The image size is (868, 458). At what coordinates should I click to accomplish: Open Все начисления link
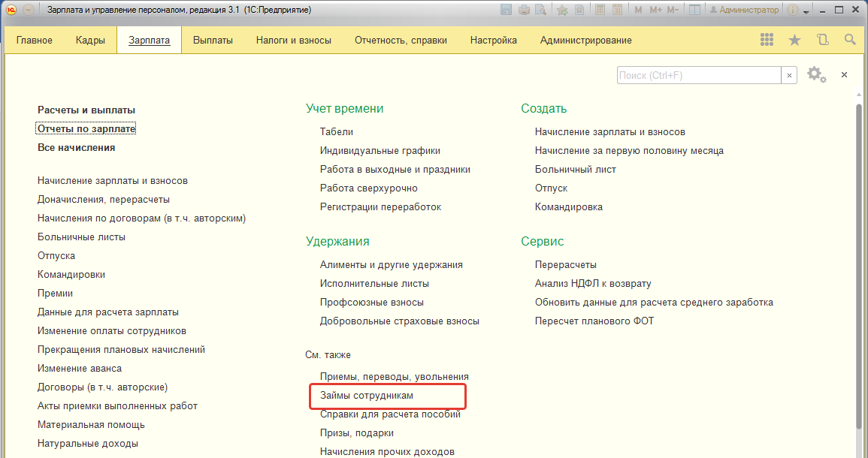point(77,148)
